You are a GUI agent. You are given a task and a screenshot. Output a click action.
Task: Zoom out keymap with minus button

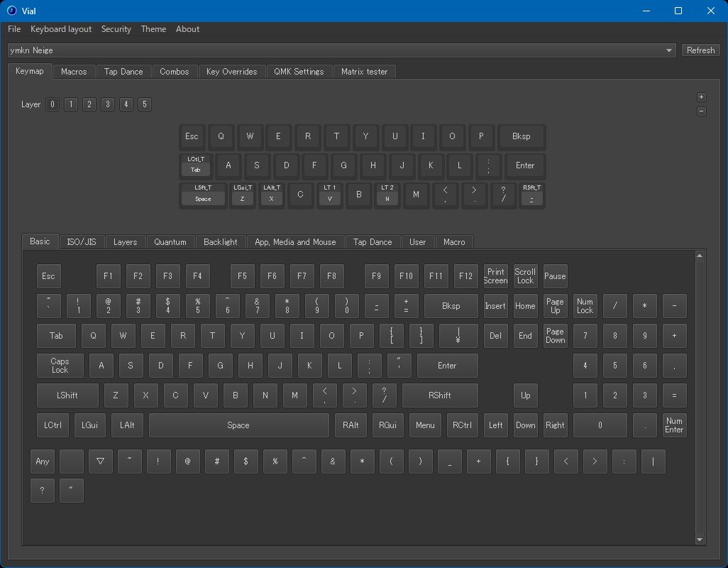[x=702, y=111]
